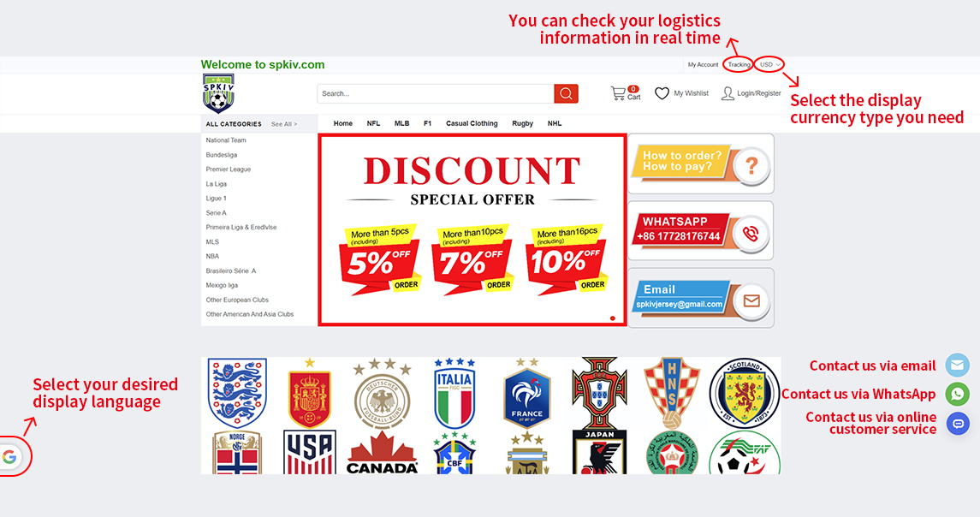
Task: Click into the search input field
Action: [435, 94]
